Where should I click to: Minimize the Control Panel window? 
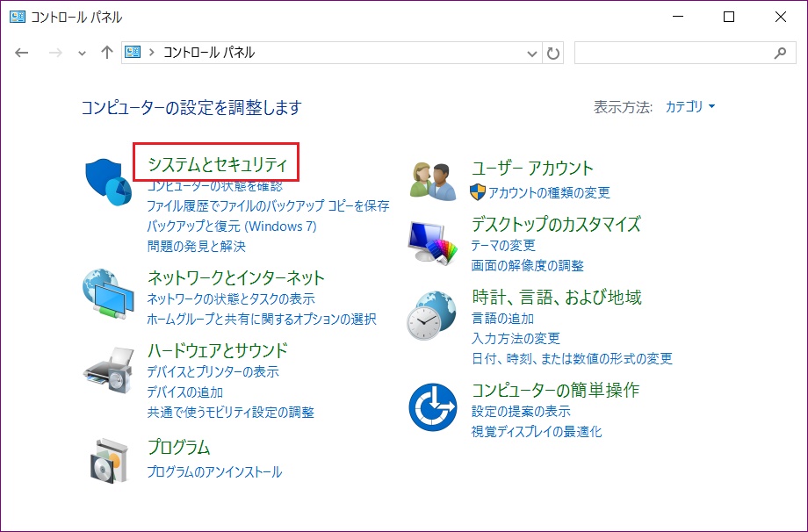678,17
